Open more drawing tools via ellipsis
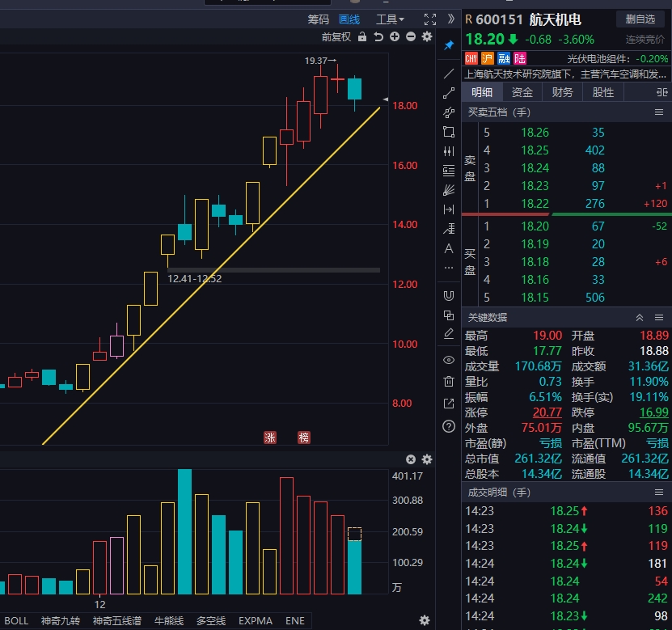This screenshot has height=630, width=672. coord(449,268)
